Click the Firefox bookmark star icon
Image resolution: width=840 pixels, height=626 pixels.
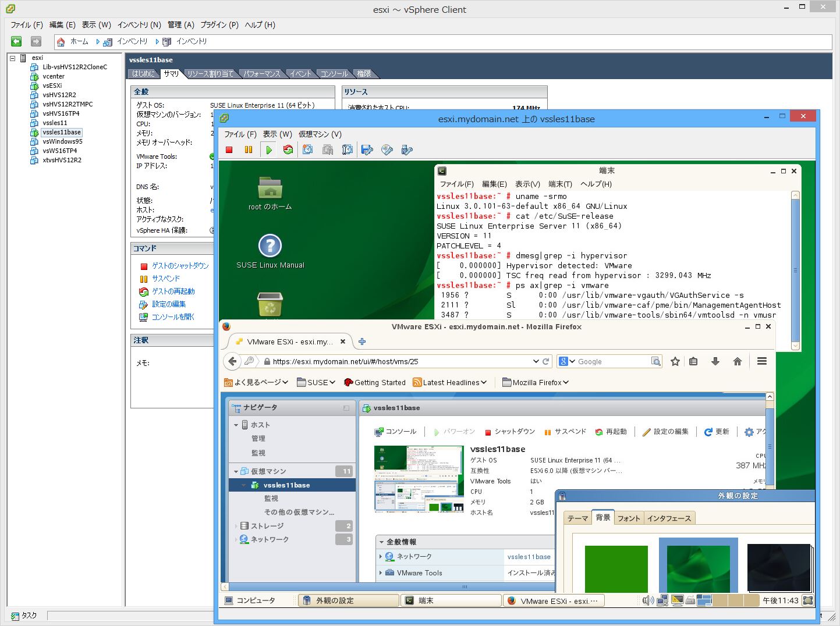tap(675, 361)
